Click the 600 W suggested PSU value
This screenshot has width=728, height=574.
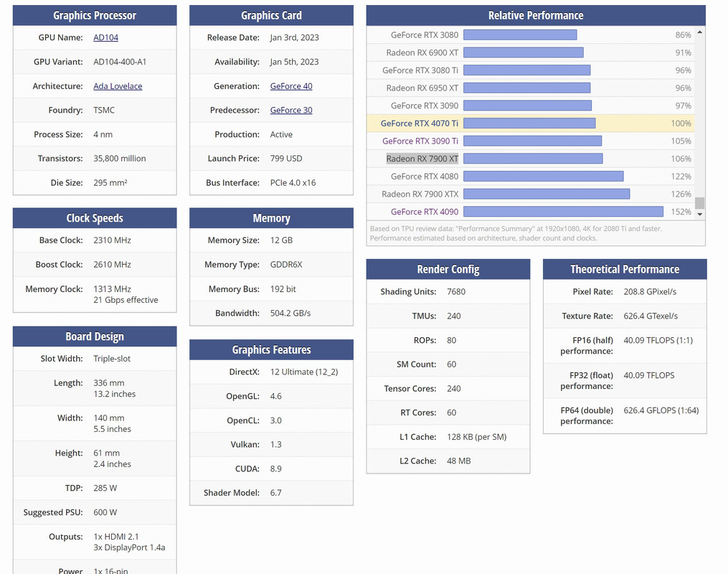pos(105,512)
